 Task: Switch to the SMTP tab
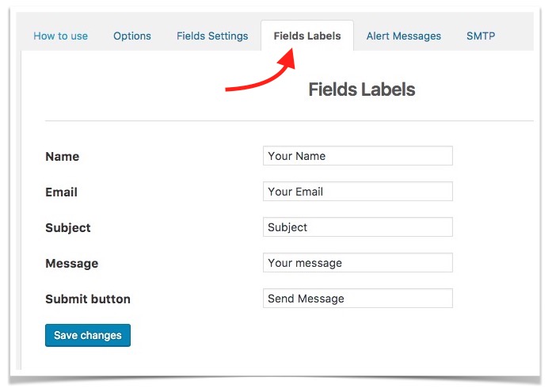tap(481, 36)
